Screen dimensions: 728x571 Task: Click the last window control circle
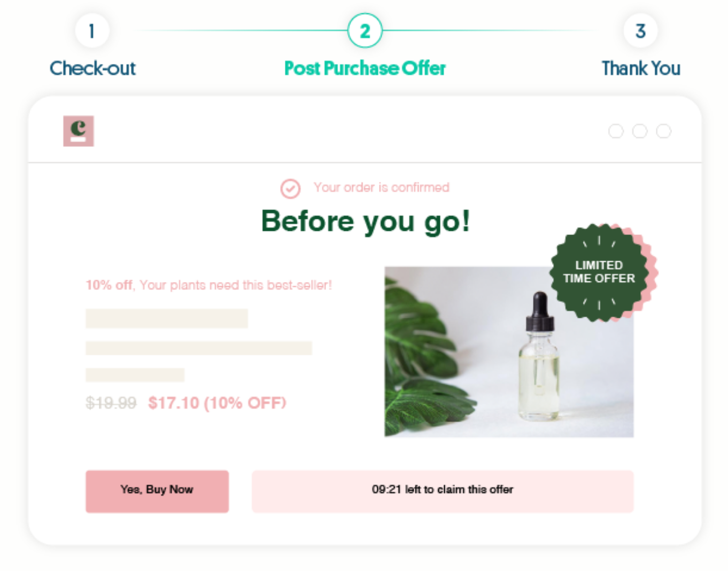point(664,131)
